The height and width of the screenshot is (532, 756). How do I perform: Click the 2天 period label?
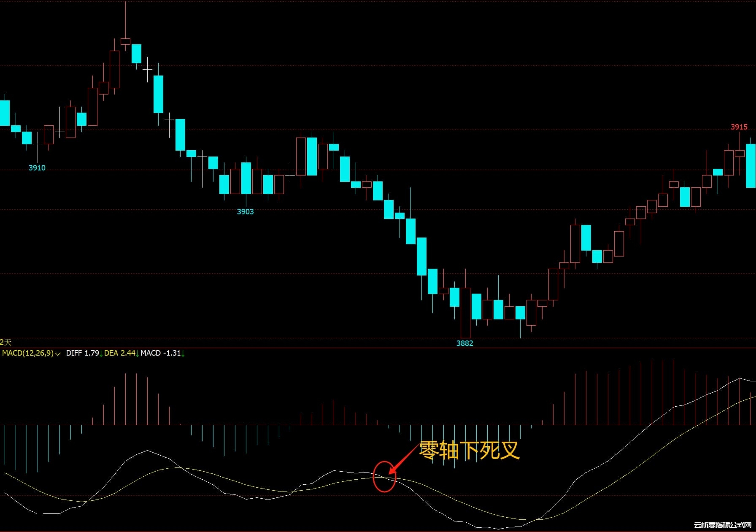(5, 342)
